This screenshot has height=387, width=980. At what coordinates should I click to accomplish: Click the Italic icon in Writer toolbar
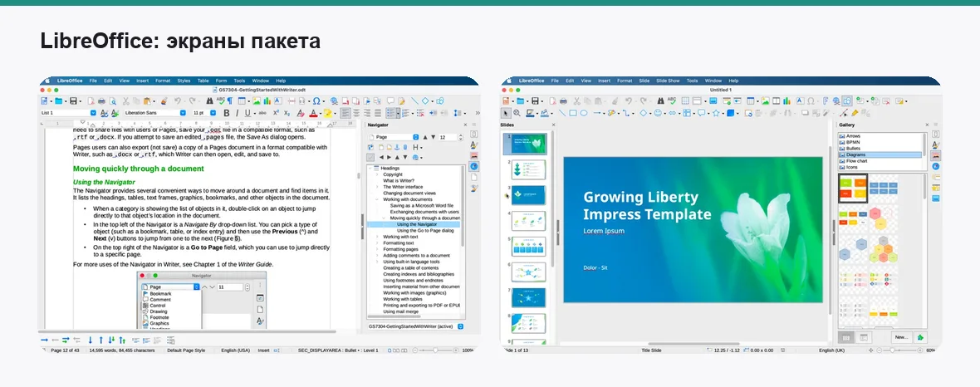click(237, 113)
